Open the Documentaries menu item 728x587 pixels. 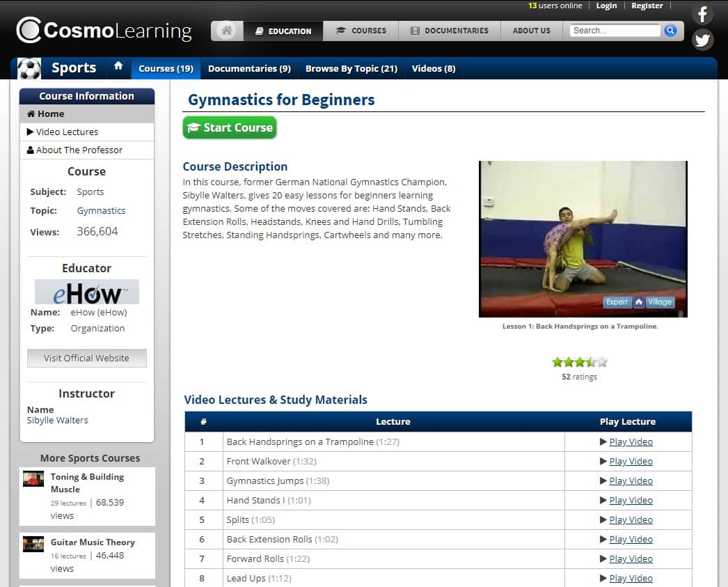click(x=449, y=31)
